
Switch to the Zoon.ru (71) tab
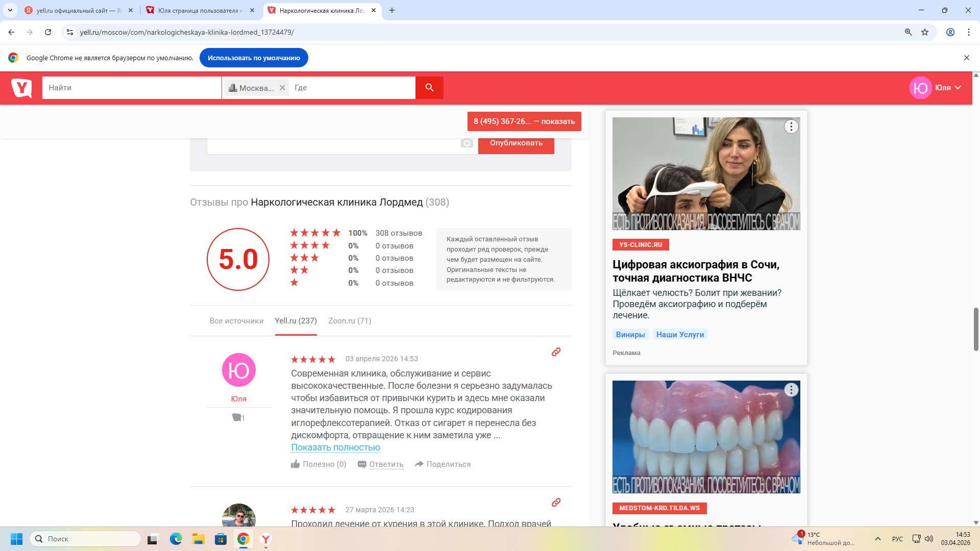coord(350,321)
